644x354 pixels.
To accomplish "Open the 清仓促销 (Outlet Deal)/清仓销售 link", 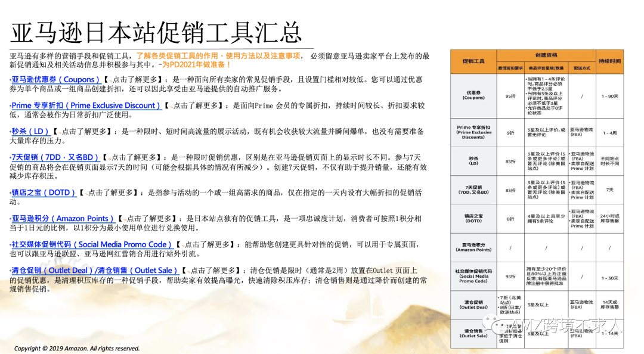I will point(94,270).
